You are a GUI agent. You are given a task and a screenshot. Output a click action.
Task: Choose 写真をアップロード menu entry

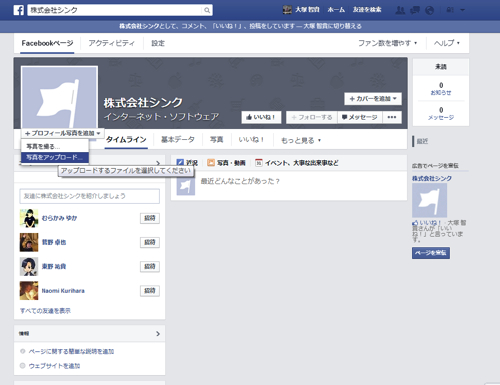pos(55,157)
